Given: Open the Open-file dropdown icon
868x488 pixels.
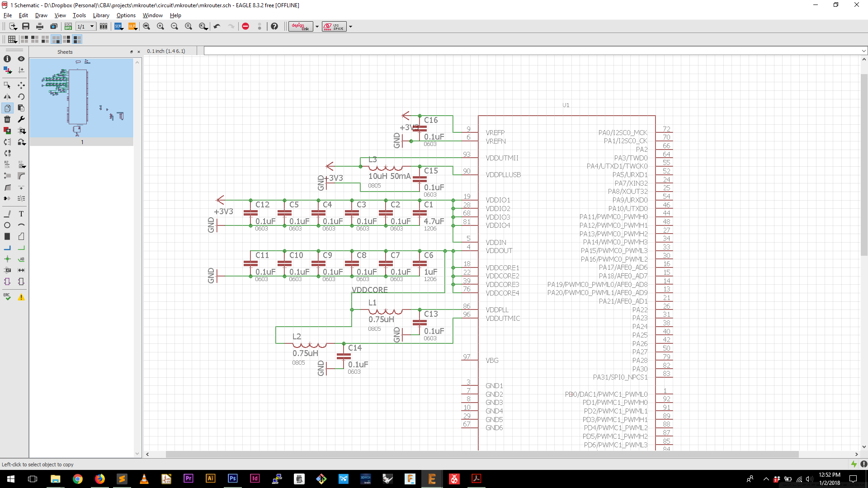Looking at the screenshot, I should point(13,27).
